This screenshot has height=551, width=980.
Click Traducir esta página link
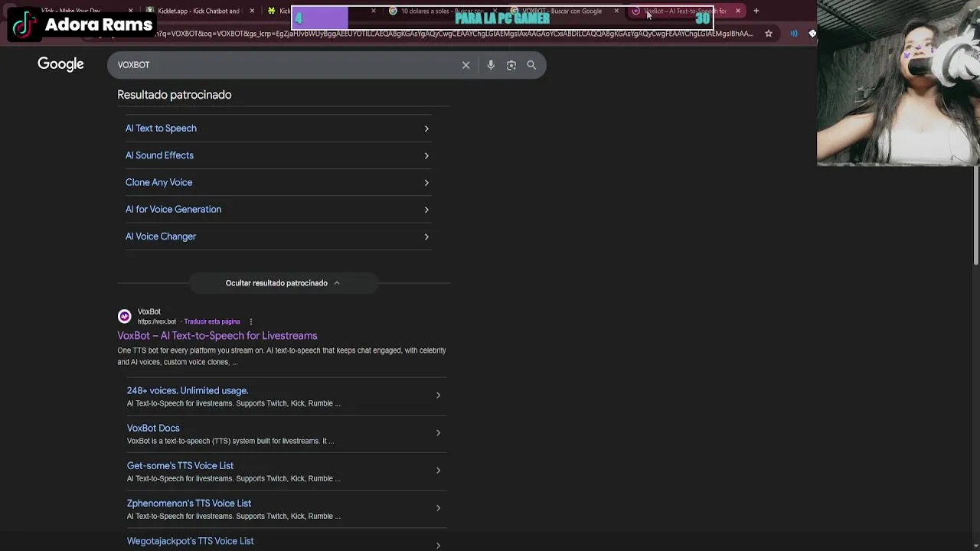(x=212, y=321)
